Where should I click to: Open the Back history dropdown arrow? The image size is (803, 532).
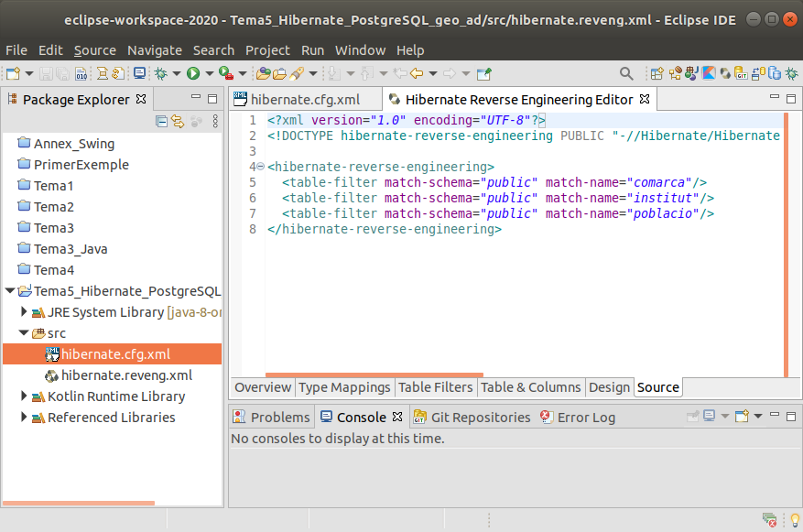[433, 74]
